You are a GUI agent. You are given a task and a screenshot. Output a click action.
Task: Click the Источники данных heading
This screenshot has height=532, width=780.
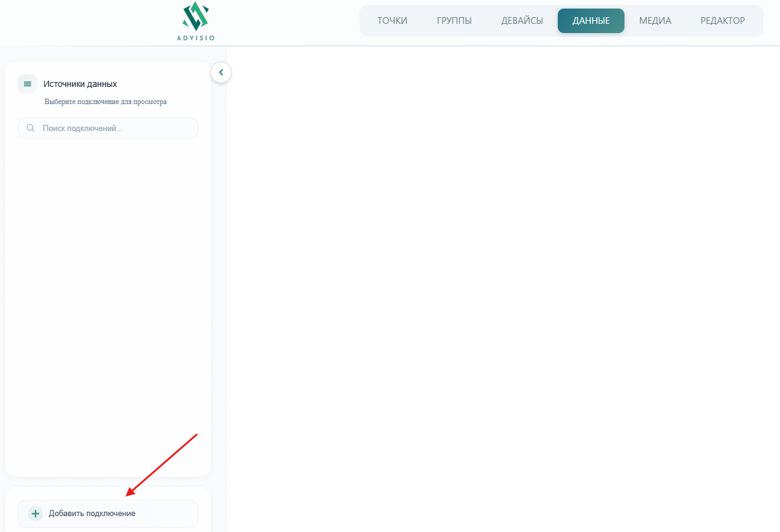click(x=80, y=84)
